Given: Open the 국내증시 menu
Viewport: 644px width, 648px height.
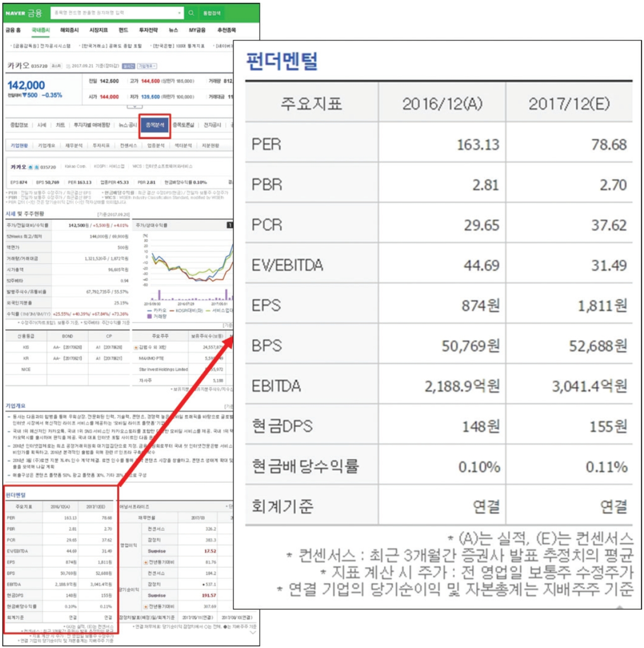Looking at the screenshot, I should (x=41, y=30).
